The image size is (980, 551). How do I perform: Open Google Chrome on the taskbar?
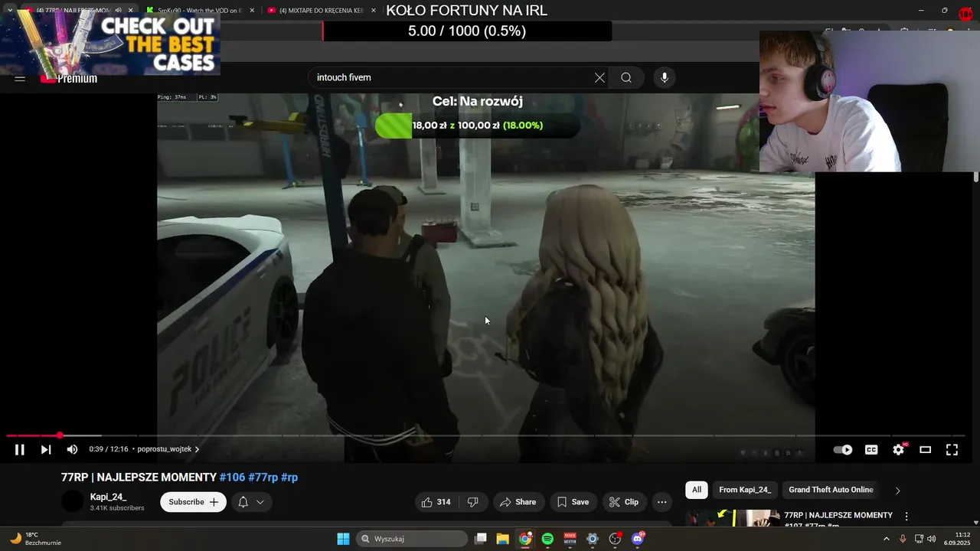525,539
